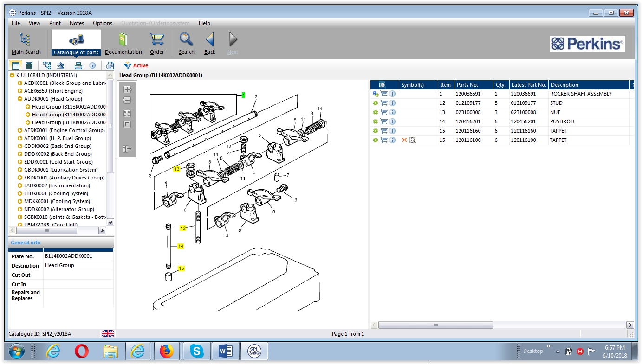This screenshot has width=642, height=364.
Task: Select EDDK0001 Cold Start Group item
Action: click(58, 162)
